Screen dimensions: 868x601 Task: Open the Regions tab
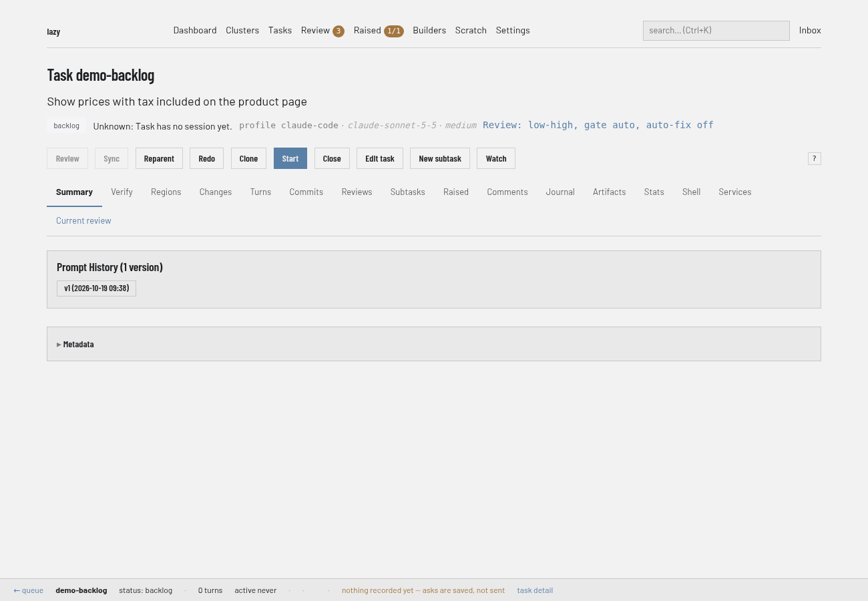(x=166, y=192)
